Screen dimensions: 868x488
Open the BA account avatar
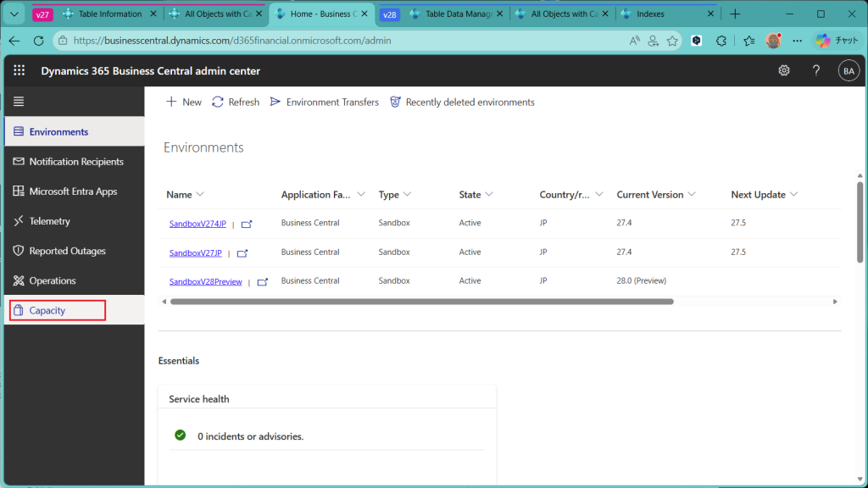click(848, 71)
